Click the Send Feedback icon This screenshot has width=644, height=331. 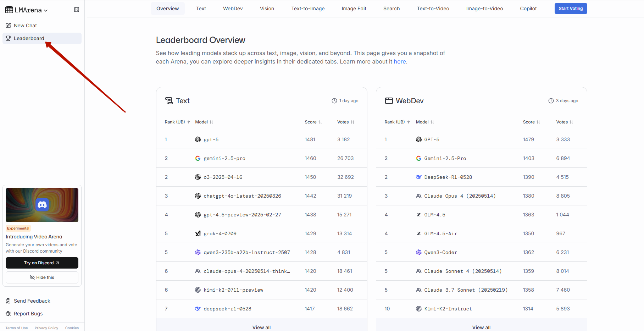point(8,301)
